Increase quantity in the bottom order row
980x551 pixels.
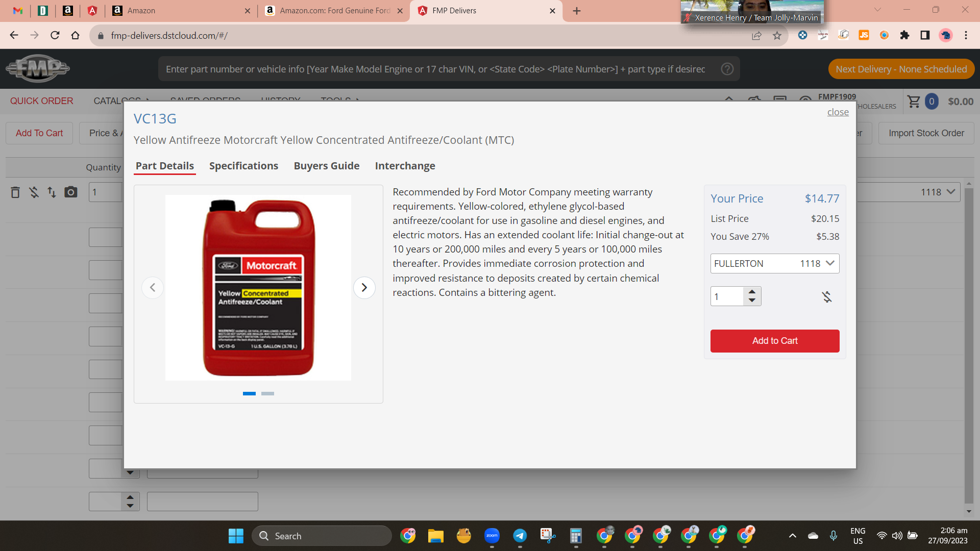(x=130, y=497)
